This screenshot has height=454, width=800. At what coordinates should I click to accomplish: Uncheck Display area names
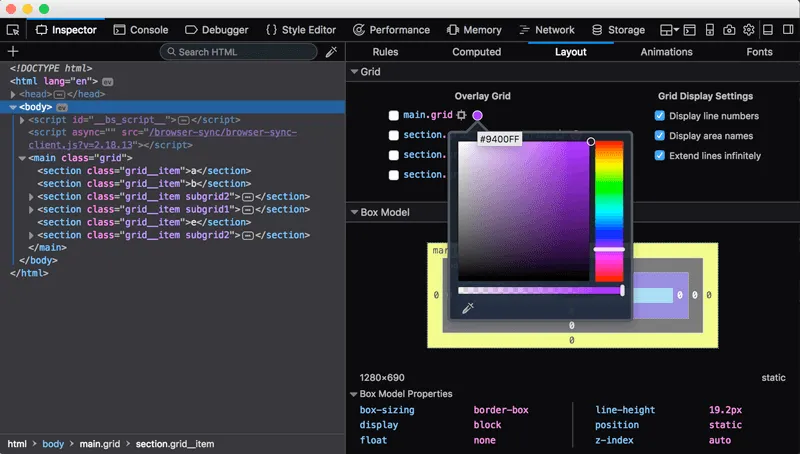[660, 136]
